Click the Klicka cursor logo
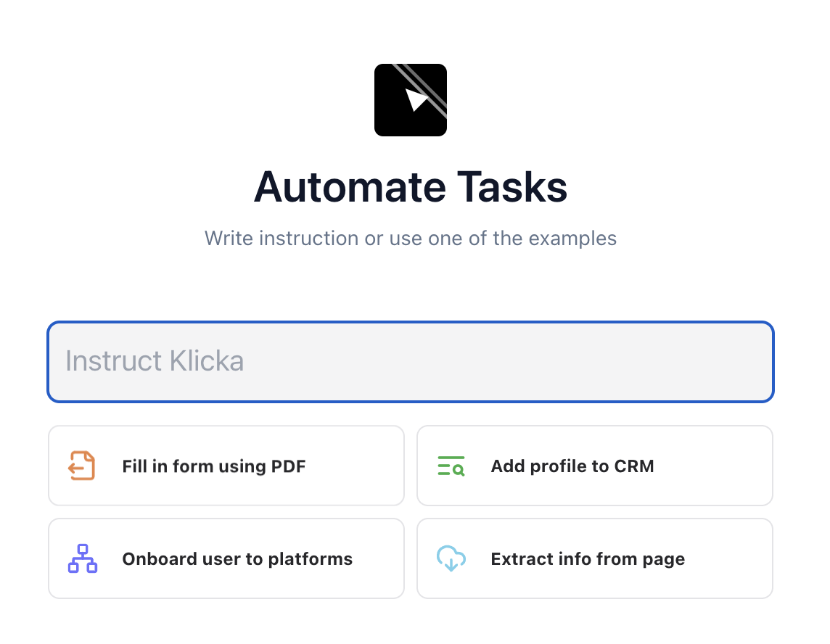The width and height of the screenshot is (830, 644). [411, 99]
